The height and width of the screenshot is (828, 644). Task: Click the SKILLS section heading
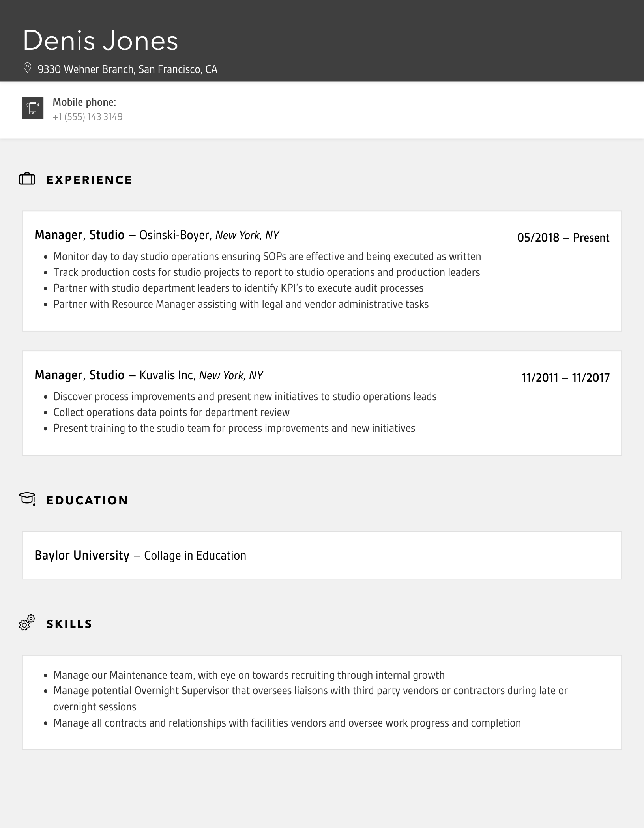click(69, 624)
